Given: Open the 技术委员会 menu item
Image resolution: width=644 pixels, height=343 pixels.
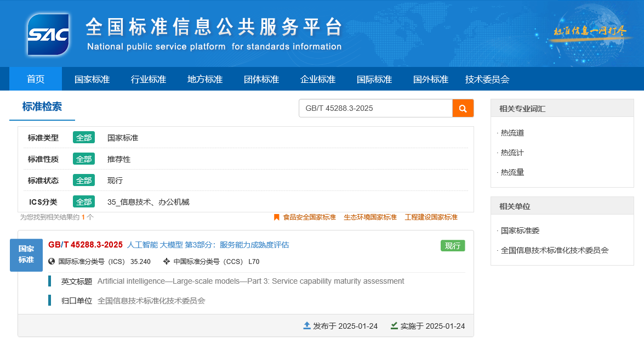Looking at the screenshot, I should pos(487,79).
